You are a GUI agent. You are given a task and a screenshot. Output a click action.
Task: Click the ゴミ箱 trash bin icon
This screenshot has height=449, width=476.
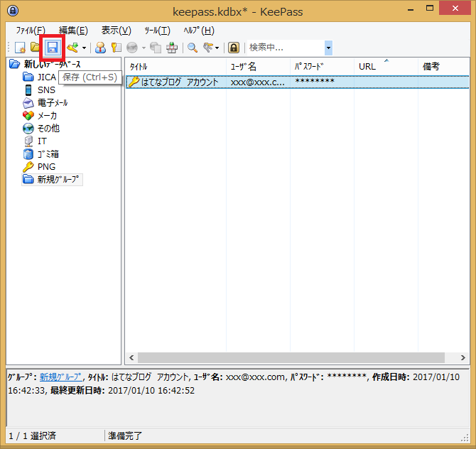click(x=28, y=154)
